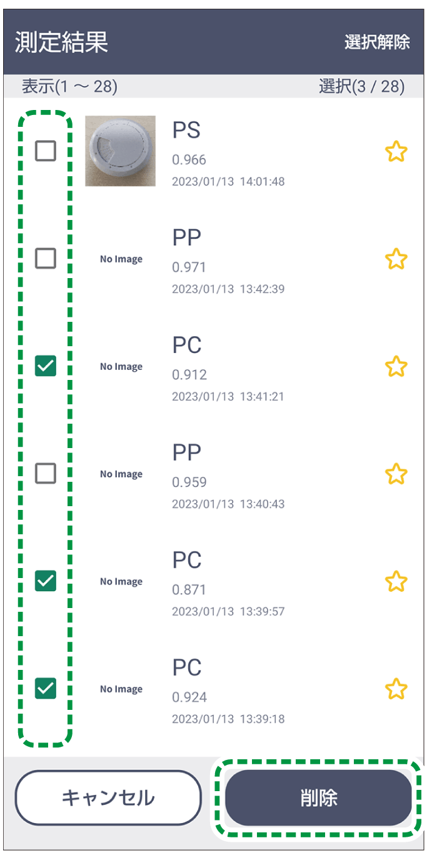
Task: Tap No Image placeholder for PP 0.971
Action: click(x=121, y=259)
